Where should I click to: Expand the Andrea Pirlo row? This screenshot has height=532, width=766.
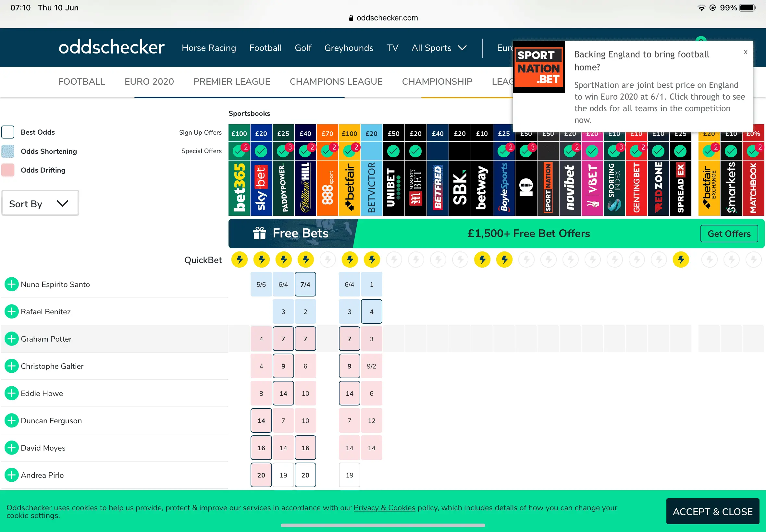pyautogui.click(x=12, y=475)
